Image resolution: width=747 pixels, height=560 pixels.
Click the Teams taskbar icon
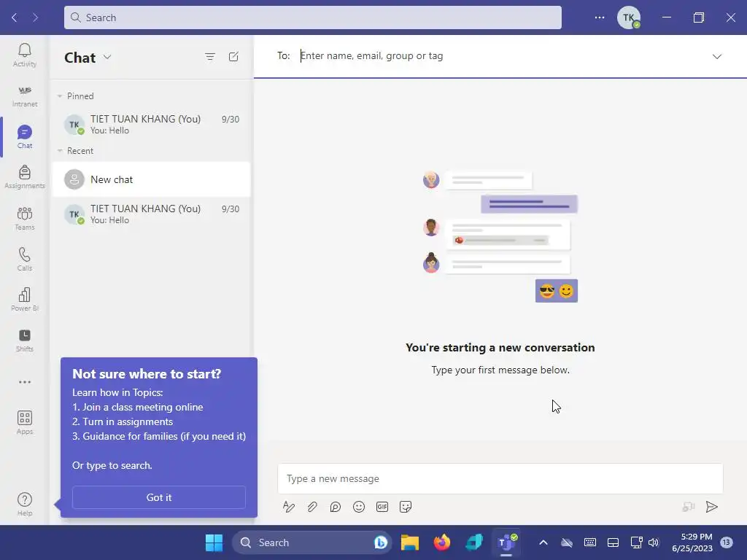pyautogui.click(x=506, y=542)
